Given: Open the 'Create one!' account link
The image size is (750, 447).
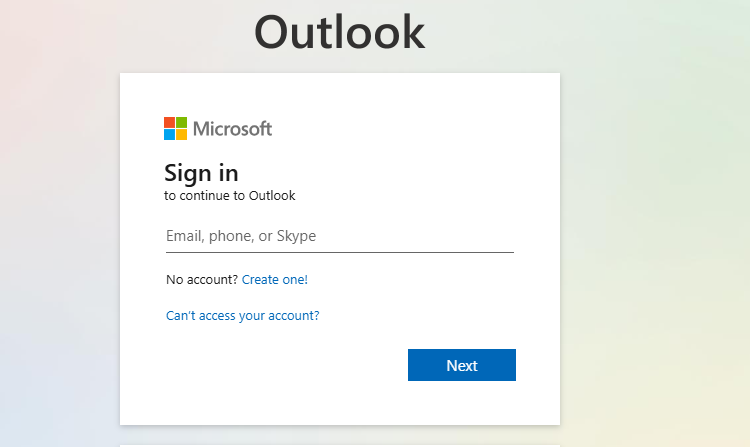Looking at the screenshot, I should [x=275, y=280].
